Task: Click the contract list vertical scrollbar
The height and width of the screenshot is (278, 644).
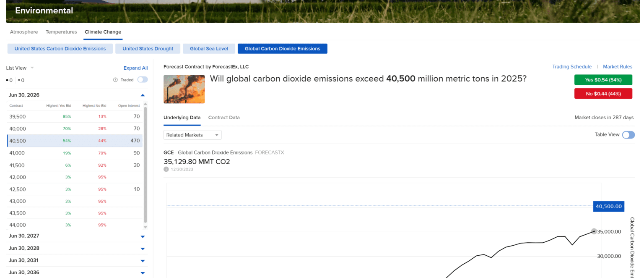Action: (x=145, y=164)
